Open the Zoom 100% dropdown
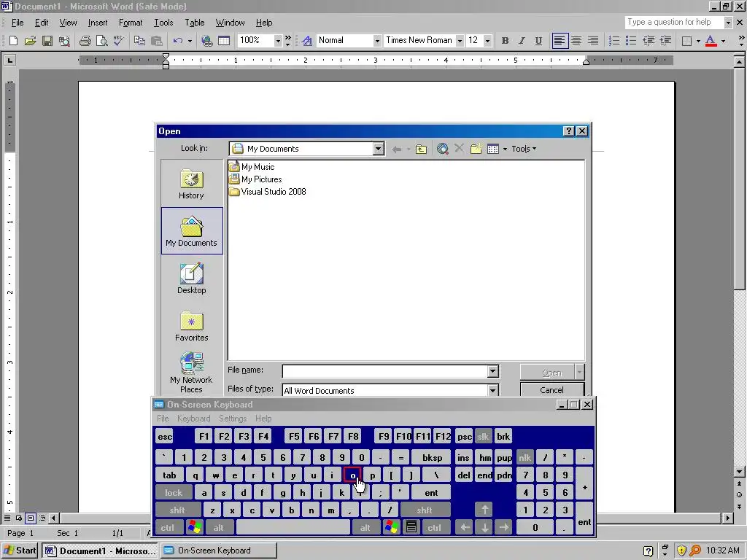747x560 pixels. tap(278, 41)
